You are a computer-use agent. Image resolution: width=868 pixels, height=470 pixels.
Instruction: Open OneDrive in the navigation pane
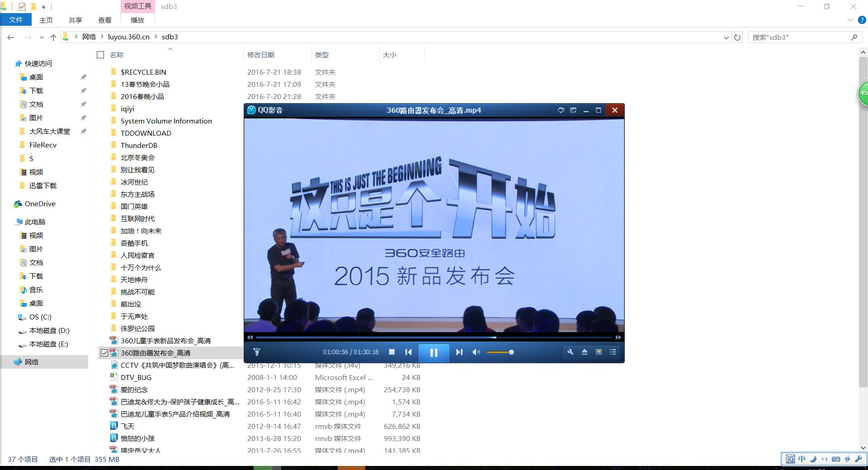pos(40,204)
